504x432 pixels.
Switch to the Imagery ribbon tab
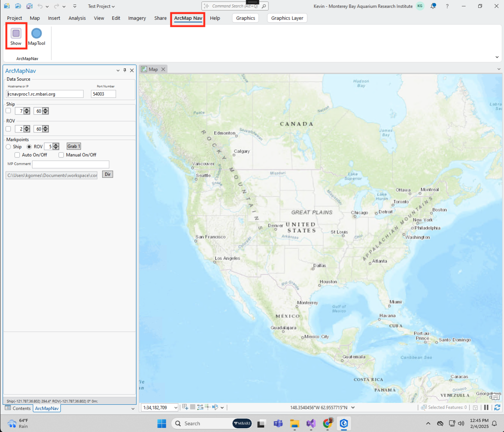137,18
